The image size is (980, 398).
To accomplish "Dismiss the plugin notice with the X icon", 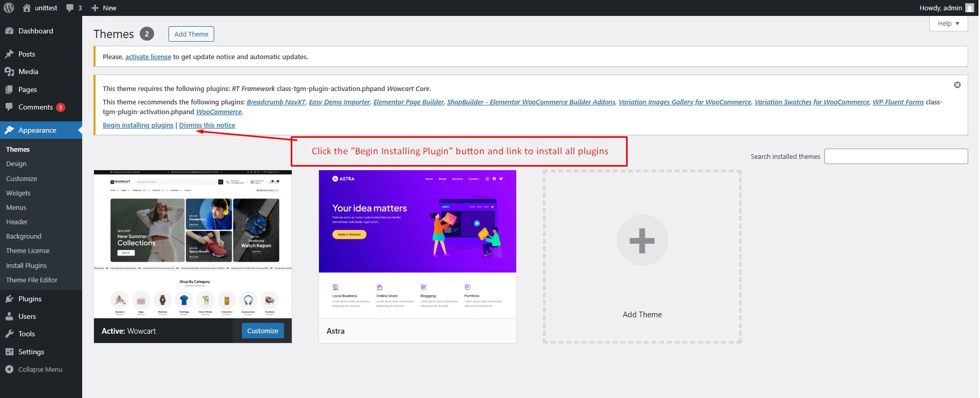I will pos(957,85).
